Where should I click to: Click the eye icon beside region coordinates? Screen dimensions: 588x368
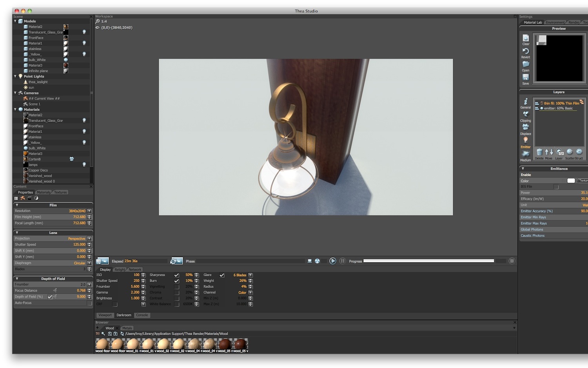pyautogui.click(x=98, y=27)
